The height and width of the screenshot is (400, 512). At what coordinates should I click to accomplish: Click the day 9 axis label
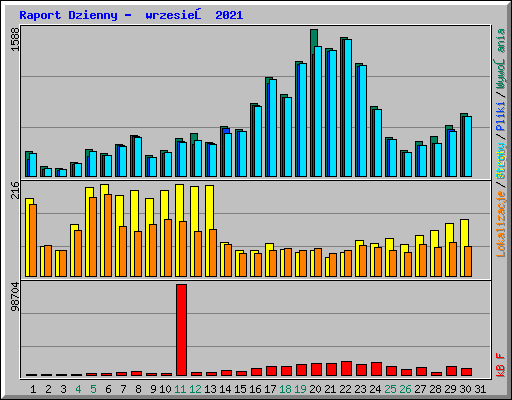click(x=153, y=389)
